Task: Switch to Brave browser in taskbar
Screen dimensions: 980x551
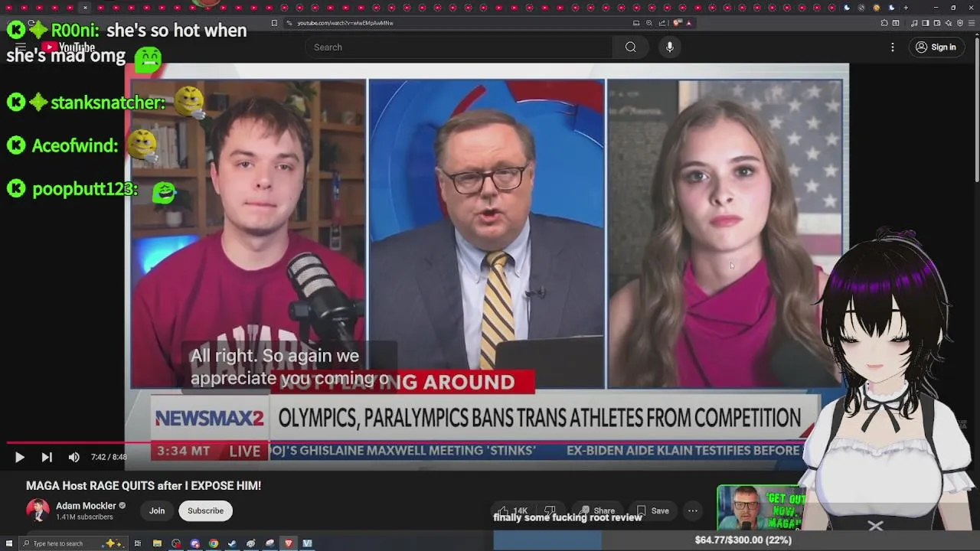Action: [x=289, y=543]
